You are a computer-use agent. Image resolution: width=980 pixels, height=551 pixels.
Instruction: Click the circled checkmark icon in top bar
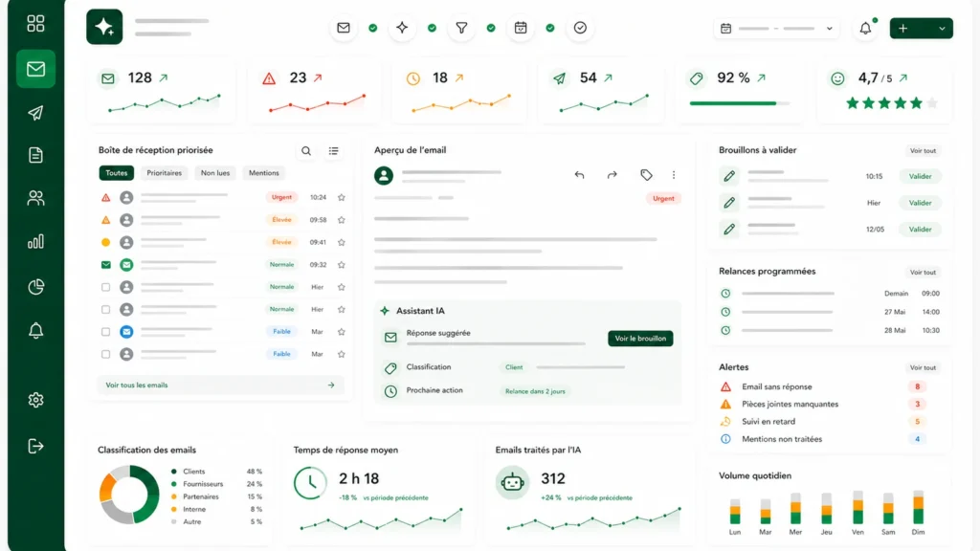coord(580,28)
